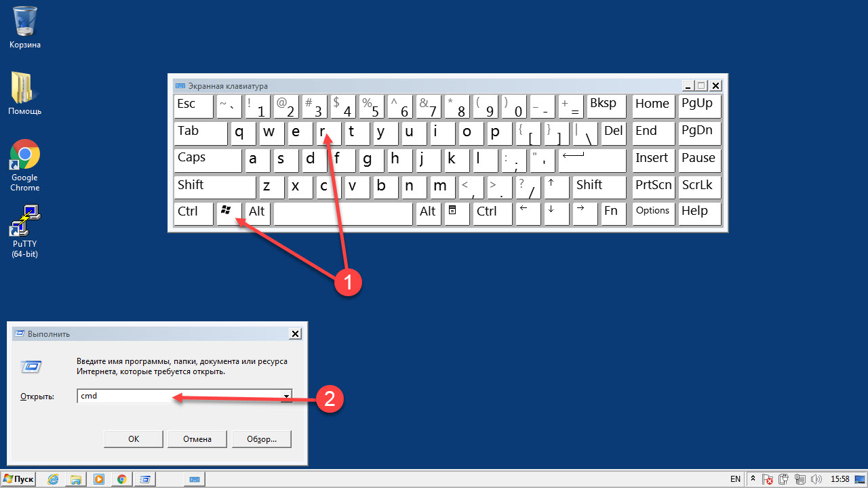
Task: Show hidden system tray icons
Action: click(753, 479)
